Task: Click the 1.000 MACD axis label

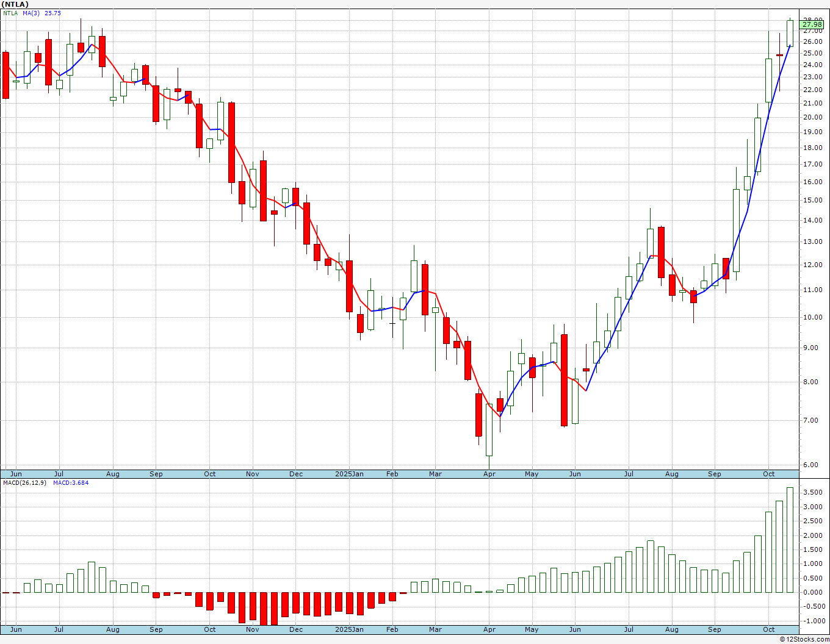Action: [x=812, y=563]
